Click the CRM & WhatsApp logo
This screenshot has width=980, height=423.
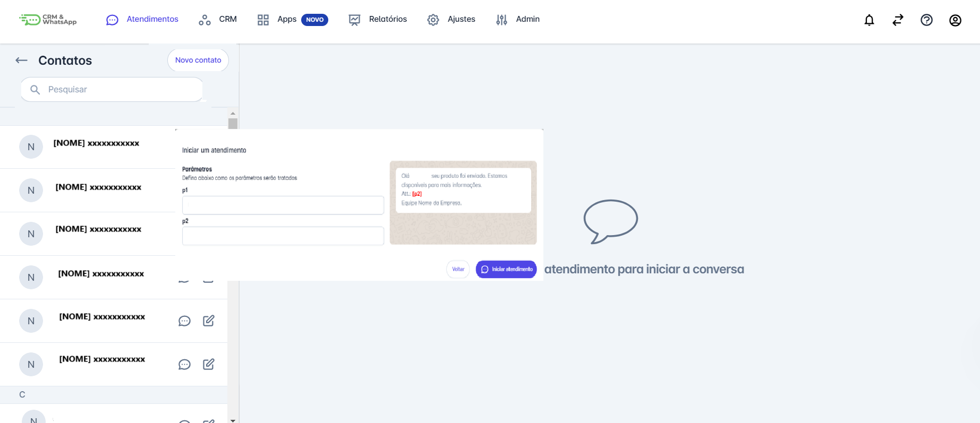(x=48, y=20)
